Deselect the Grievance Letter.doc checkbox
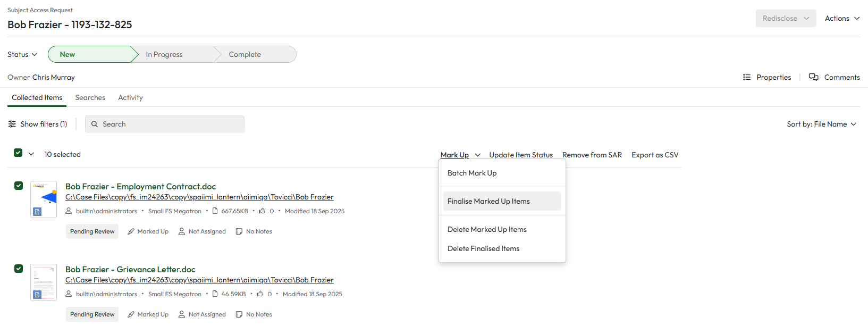The width and height of the screenshot is (868, 334). [x=19, y=269]
